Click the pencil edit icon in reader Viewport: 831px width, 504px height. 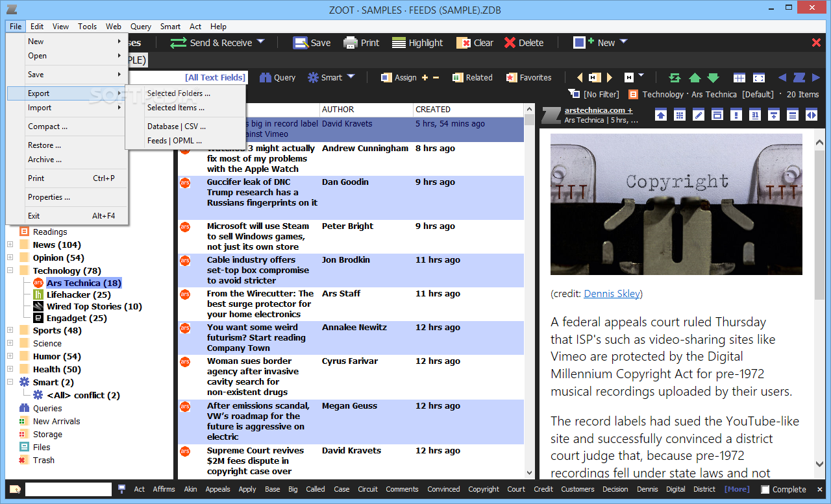click(x=698, y=115)
